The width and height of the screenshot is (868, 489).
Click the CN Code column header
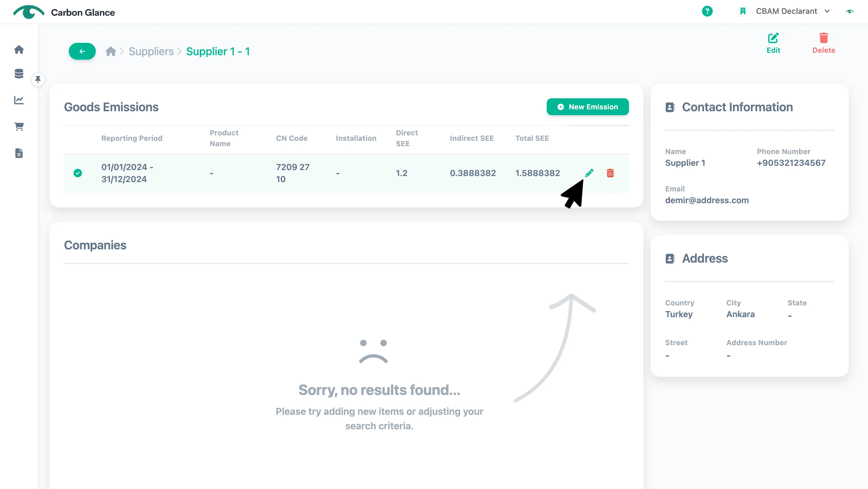click(x=292, y=138)
